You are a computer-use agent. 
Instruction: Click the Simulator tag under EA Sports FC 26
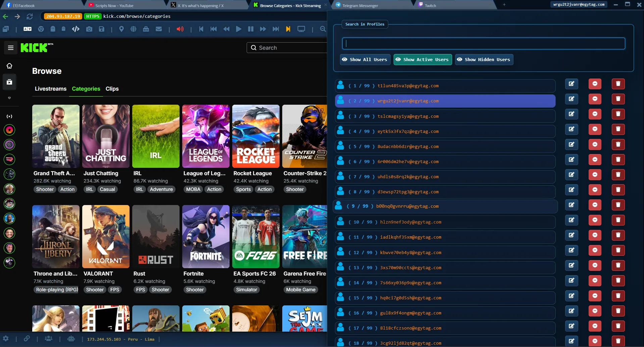click(247, 290)
